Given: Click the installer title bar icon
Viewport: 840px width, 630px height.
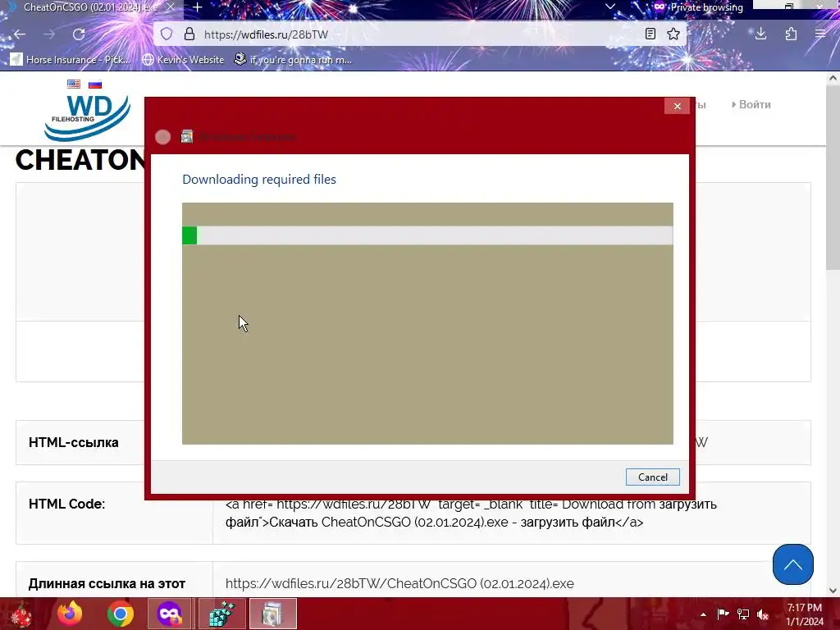Looking at the screenshot, I should [x=186, y=137].
